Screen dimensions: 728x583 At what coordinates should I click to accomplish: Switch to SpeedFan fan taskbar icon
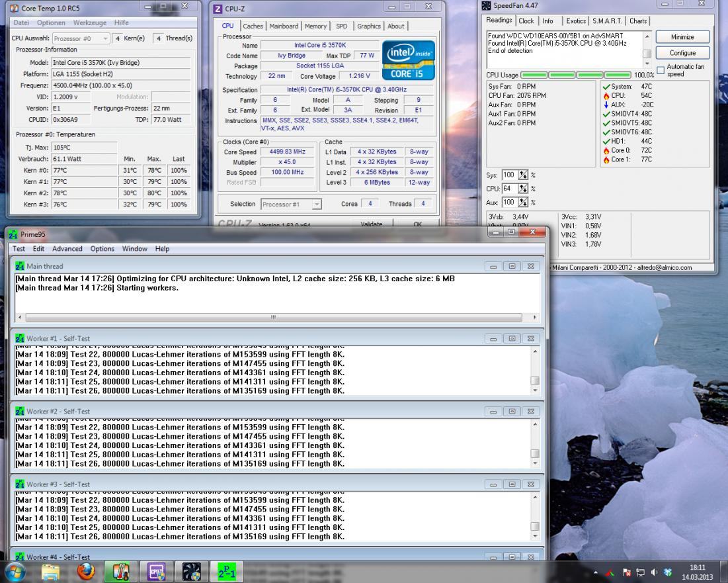point(191,572)
